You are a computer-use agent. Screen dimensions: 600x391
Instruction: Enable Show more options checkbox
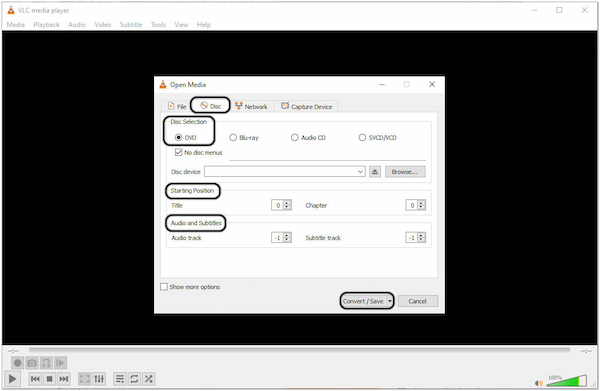(x=164, y=287)
